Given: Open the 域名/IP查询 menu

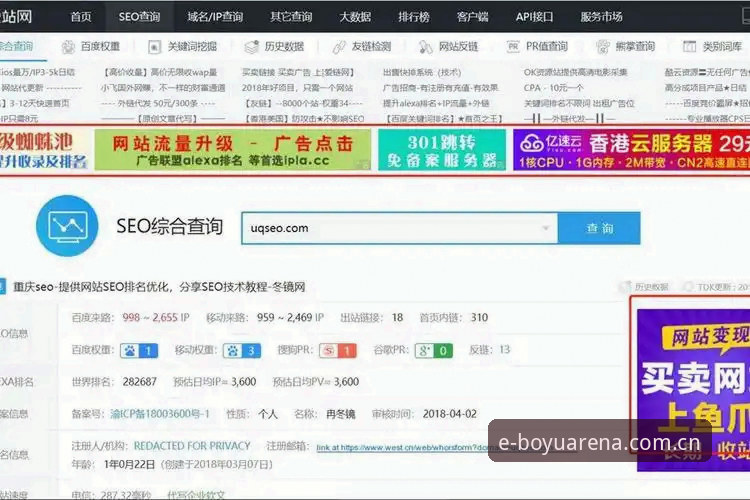Looking at the screenshot, I should coord(215,17).
